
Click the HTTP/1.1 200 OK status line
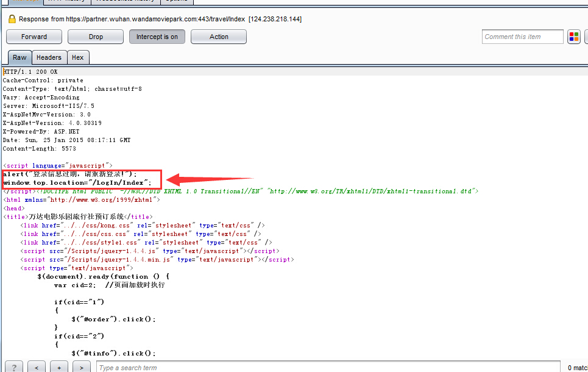point(30,72)
